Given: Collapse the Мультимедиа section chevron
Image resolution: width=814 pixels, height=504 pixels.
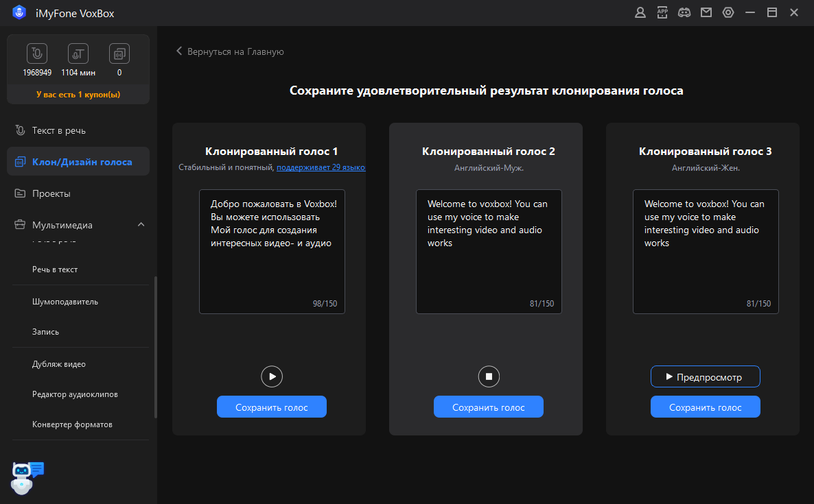Looking at the screenshot, I should pyautogui.click(x=141, y=224).
